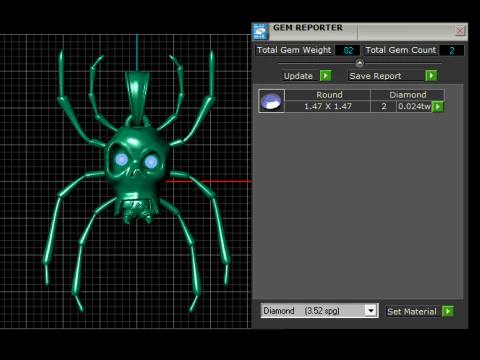This screenshot has height=360, width=480.
Task: Click green arrow next to Update
Action: click(326, 76)
